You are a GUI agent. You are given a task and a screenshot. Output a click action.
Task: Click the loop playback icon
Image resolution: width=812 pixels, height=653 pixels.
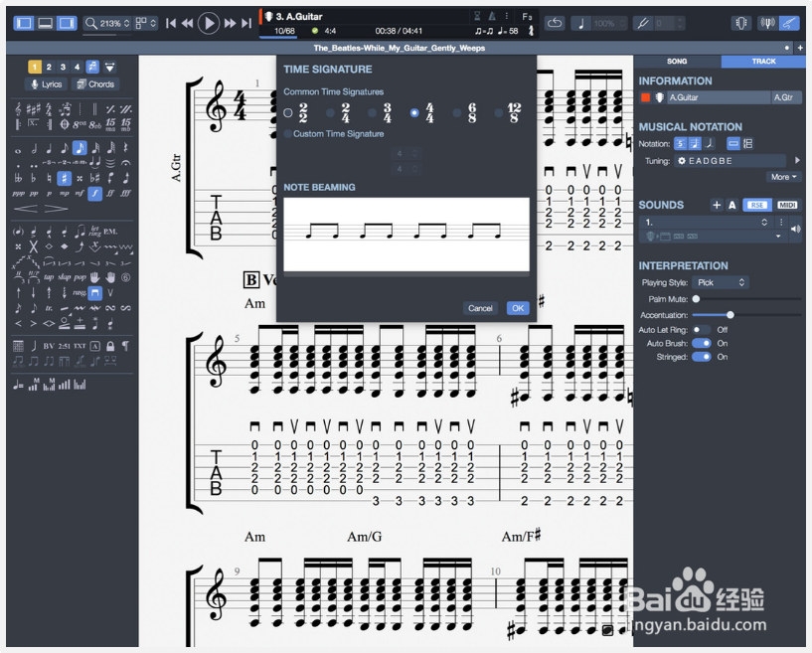(x=555, y=23)
